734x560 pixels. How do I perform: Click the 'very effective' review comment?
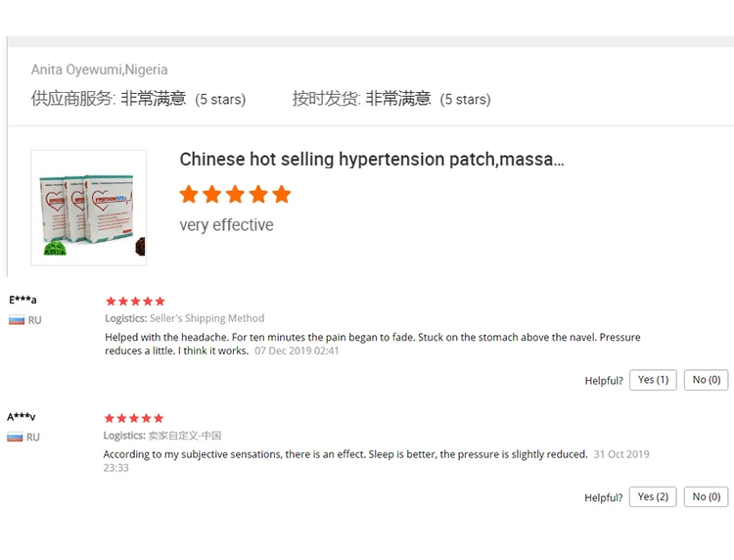pyautogui.click(x=227, y=225)
